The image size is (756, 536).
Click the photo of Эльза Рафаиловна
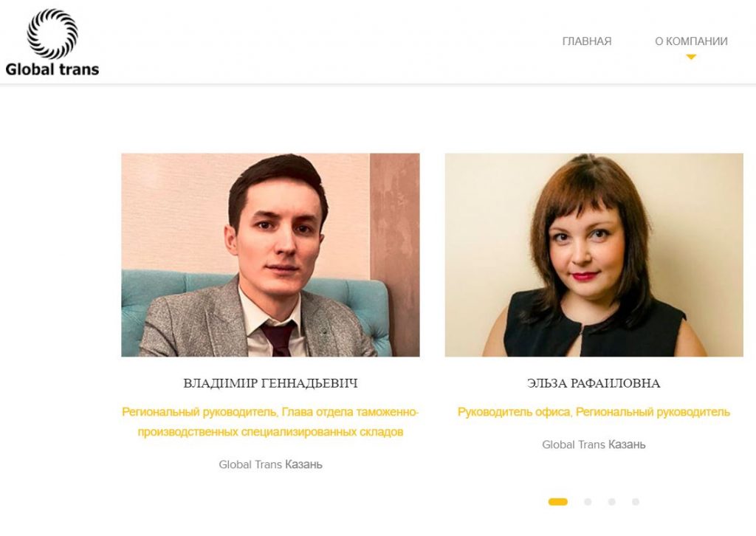[594, 255]
